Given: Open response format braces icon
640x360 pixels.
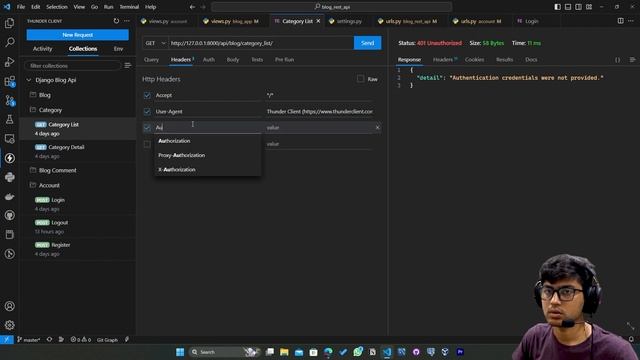Looking at the screenshot, I should tap(618, 60).
